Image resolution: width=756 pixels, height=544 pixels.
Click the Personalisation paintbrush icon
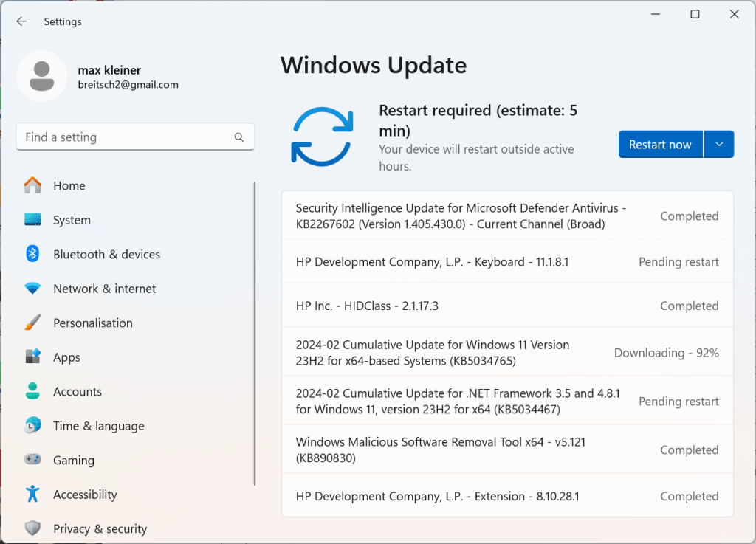click(x=32, y=323)
